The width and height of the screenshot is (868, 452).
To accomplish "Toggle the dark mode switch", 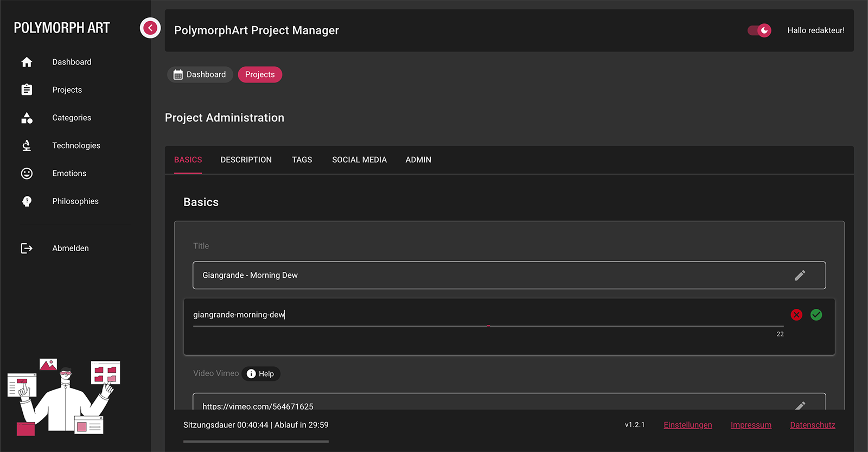I will pyautogui.click(x=759, y=30).
